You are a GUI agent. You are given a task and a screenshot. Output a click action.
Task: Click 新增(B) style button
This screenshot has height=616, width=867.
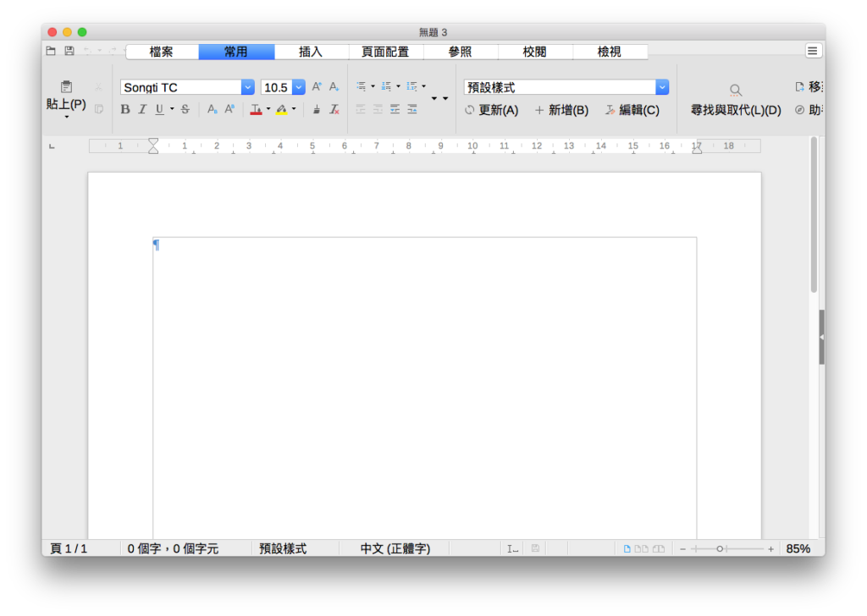pos(562,110)
